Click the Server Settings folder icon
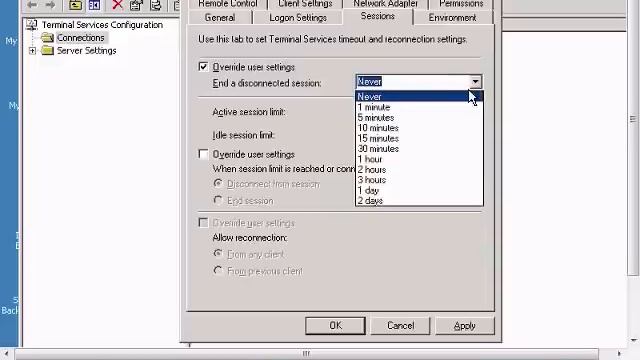The image size is (640, 360). (x=47, y=51)
